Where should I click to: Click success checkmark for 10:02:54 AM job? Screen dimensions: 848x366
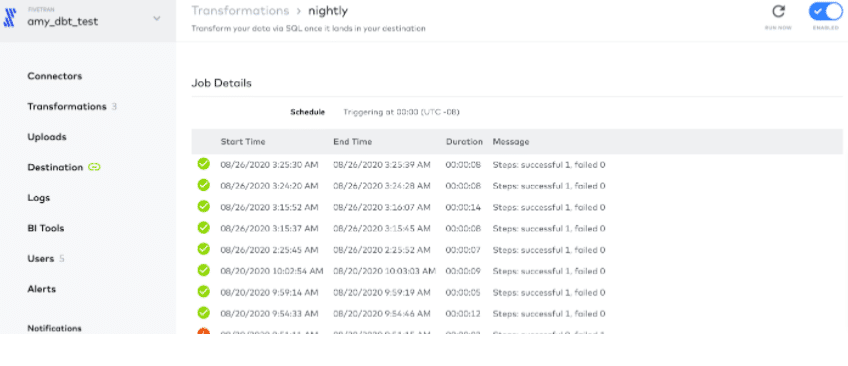pos(203,270)
